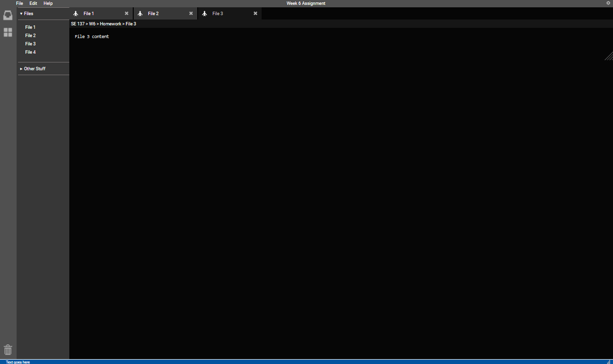Select the File 3 tab

pos(230,14)
